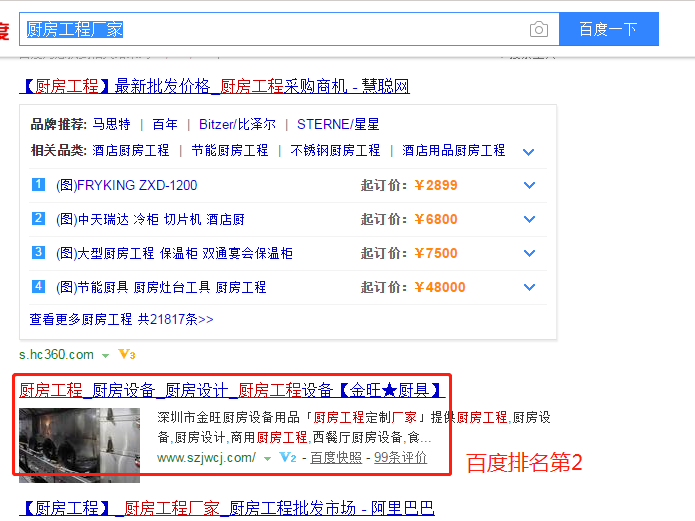Open dropdown arrow beside s.hc360.com
This screenshot has height=521, width=695.
point(105,355)
